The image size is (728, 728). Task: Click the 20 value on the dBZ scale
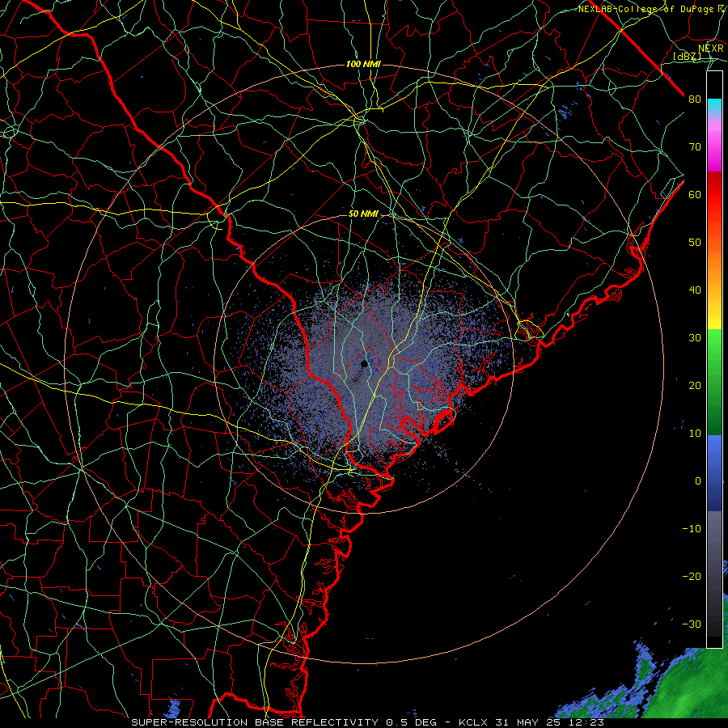pyautogui.click(x=695, y=385)
